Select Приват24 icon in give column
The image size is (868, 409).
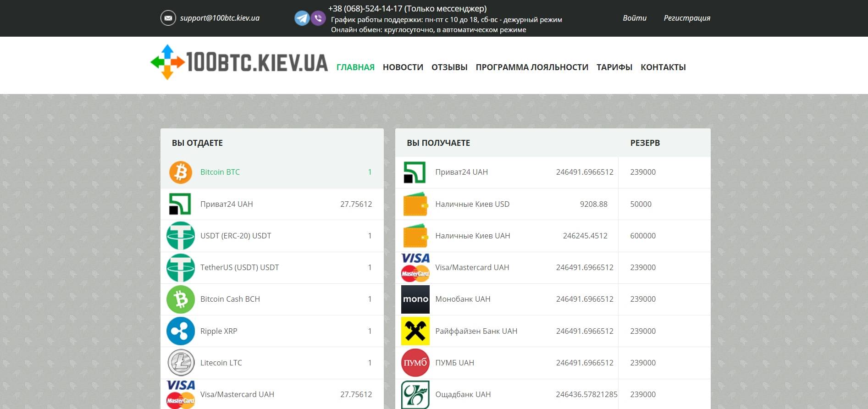pyautogui.click(x=180, y=204)
